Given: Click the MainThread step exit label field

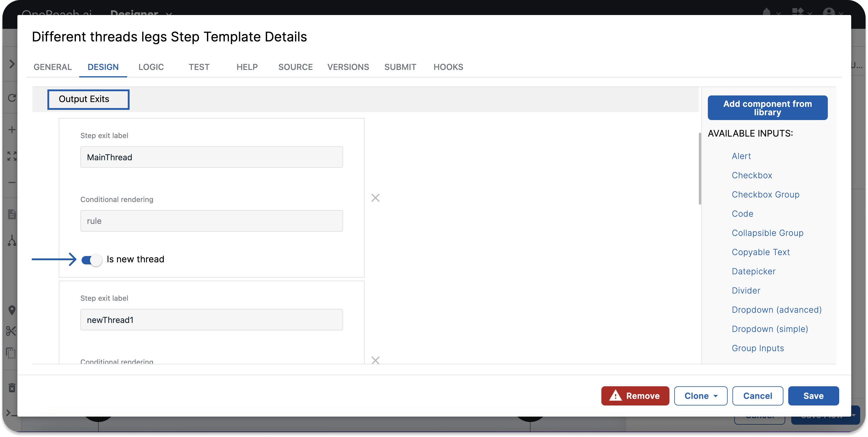Looking at the screenshot, I should click(x=212, y=157).
